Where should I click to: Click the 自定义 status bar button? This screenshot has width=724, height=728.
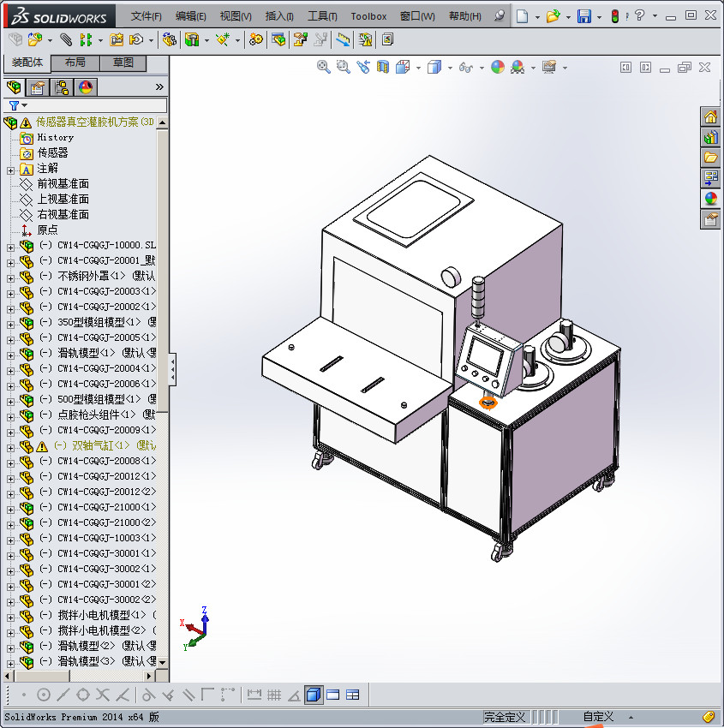pyautogui.click(x=598, y=717)
